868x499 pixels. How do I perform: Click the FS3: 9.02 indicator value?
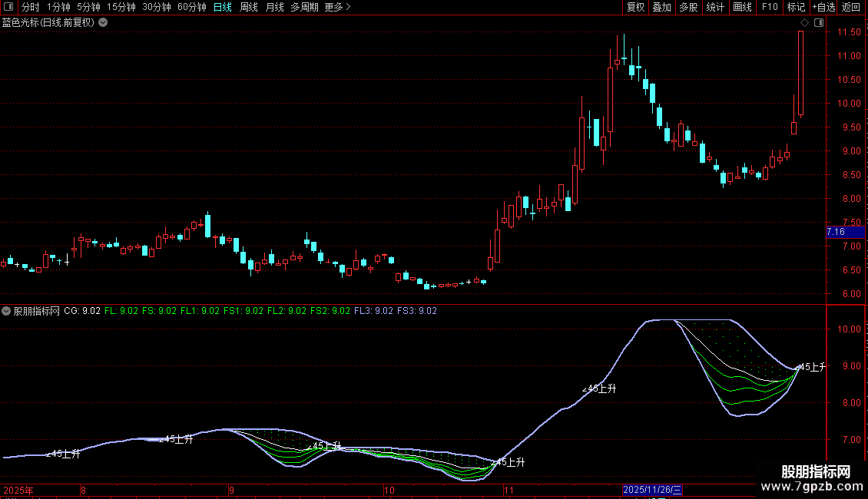point(417,311)
